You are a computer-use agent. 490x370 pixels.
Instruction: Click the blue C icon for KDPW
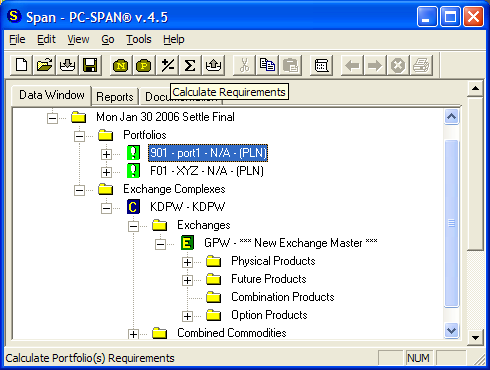(133, 207)
